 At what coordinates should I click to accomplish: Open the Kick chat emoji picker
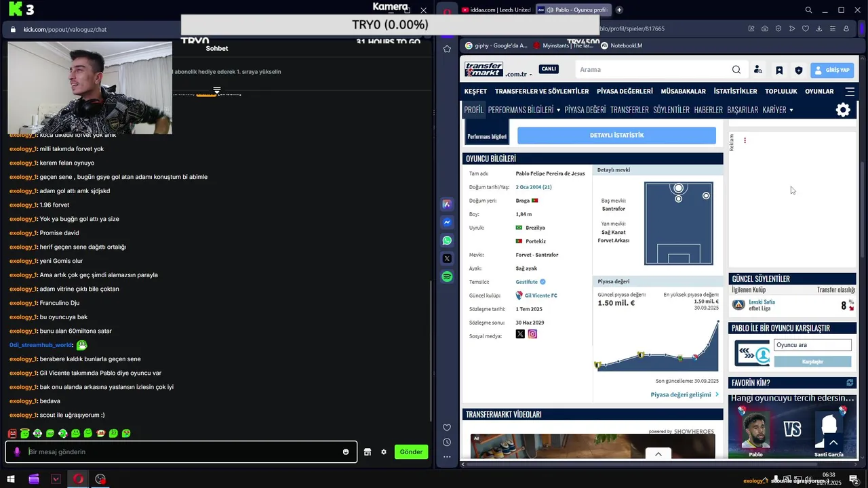point(346,452)
